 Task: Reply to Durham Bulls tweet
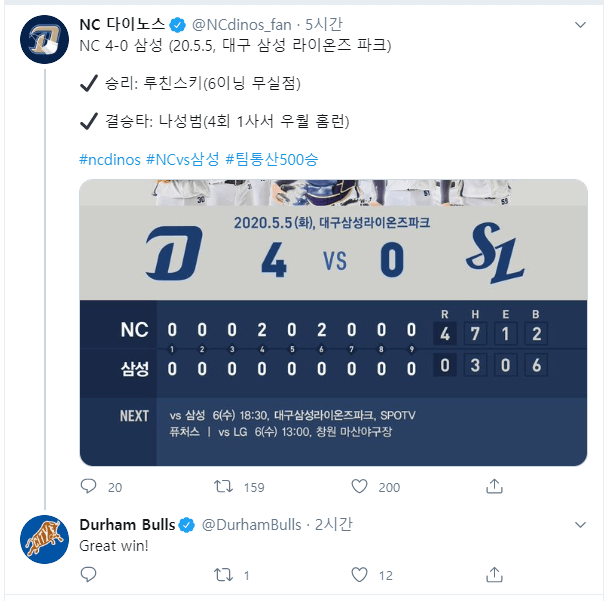tap(88, 575)
